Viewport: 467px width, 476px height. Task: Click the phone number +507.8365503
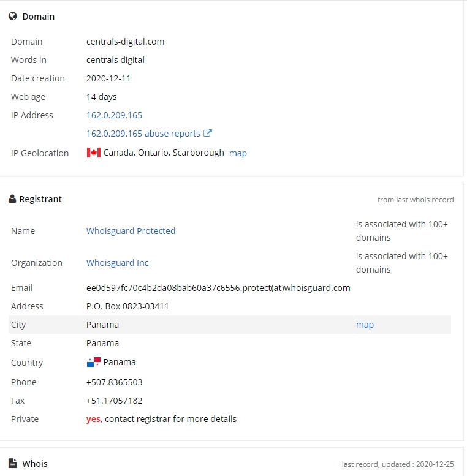coord(115,382)
